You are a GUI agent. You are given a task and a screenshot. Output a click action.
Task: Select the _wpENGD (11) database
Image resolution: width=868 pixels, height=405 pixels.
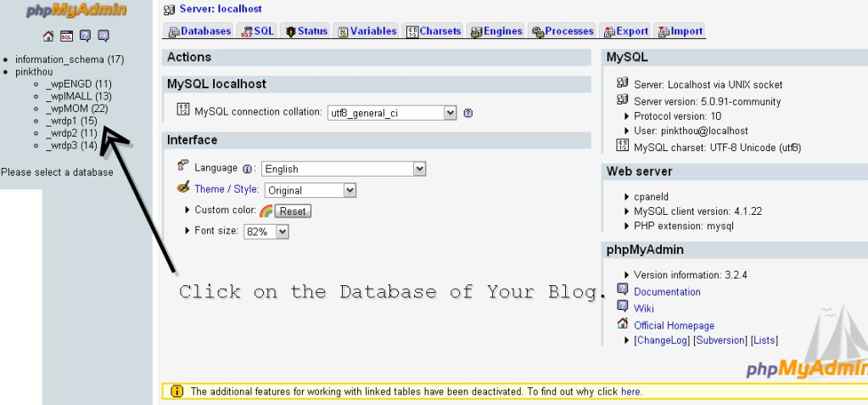point(79,84)
